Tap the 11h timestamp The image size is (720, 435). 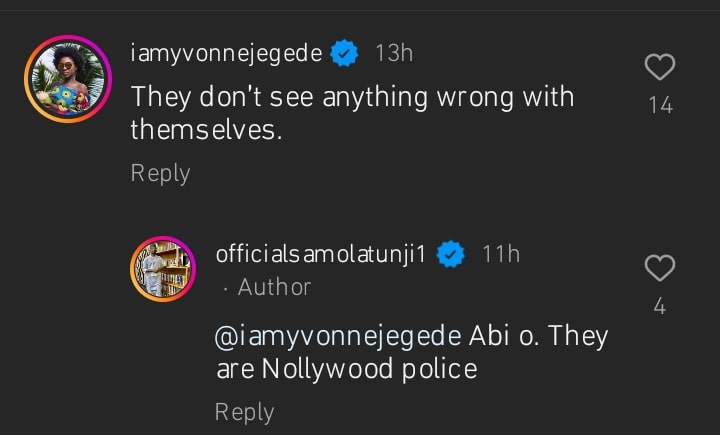point(500,255)
